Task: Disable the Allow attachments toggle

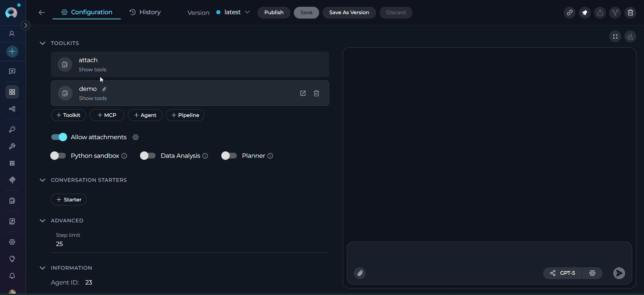Action: pos(59,137)
